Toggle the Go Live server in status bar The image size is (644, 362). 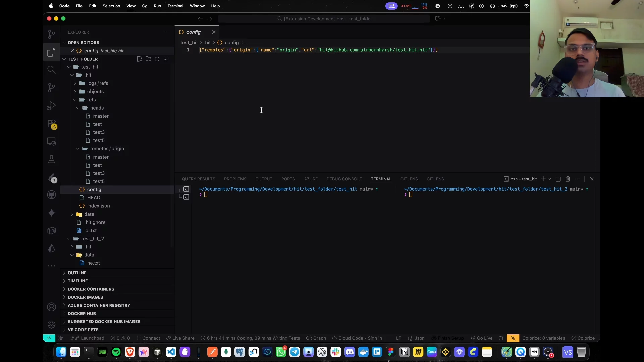(x=481, y=338)
